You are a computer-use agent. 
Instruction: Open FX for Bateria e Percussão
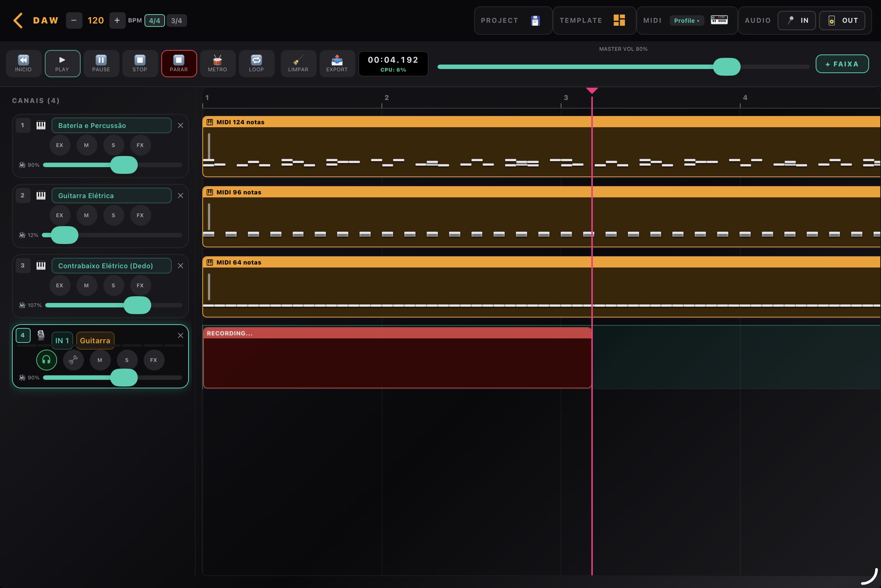(140, 145)
